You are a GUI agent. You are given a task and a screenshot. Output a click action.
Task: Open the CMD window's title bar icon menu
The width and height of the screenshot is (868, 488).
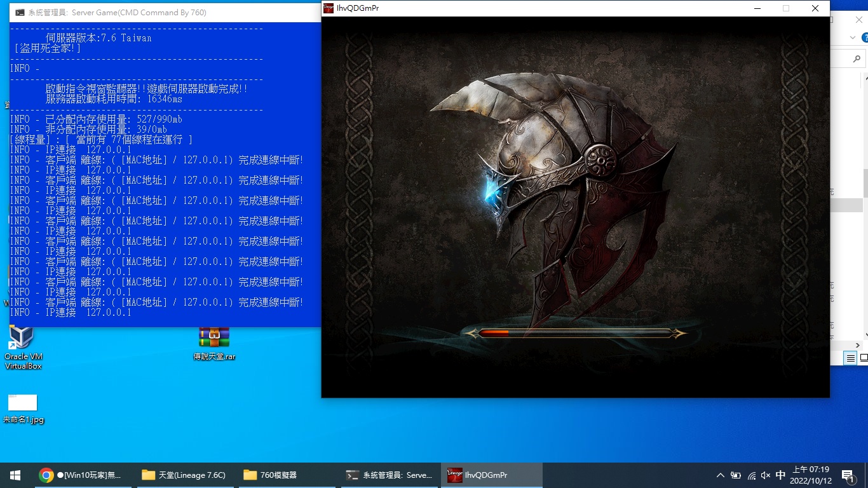[x=20, y=13]
